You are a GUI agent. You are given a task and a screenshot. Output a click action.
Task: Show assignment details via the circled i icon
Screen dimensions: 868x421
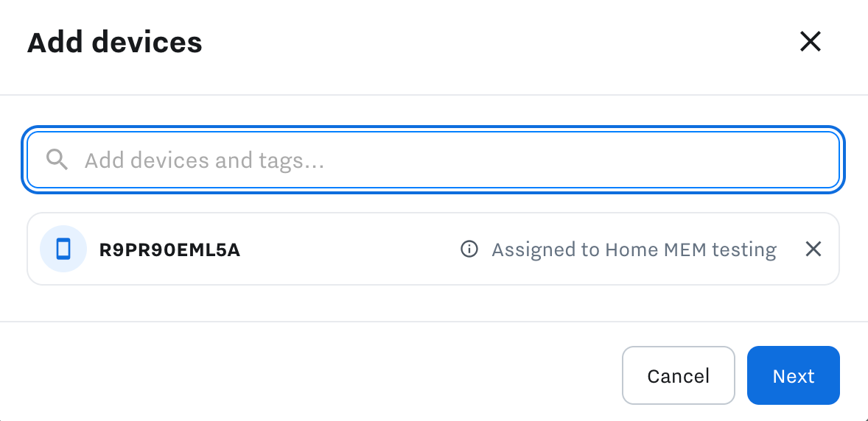pos(469,250)
